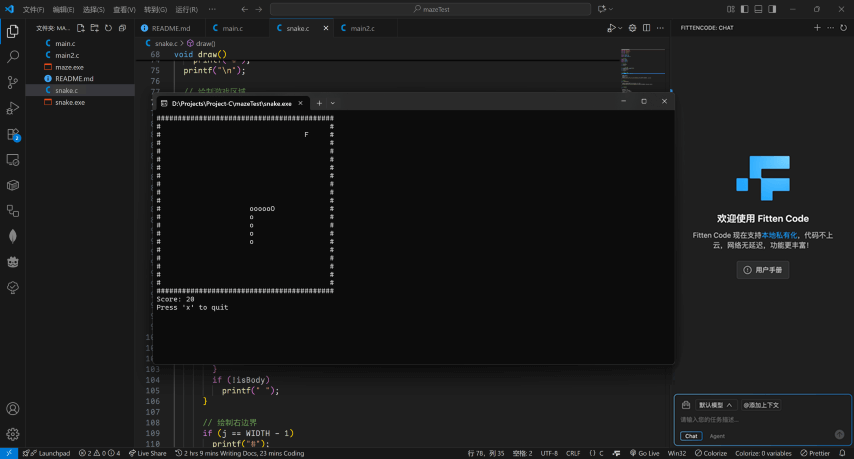Open the Run and Debug view

pyautogui.click(x=13, y=108)
